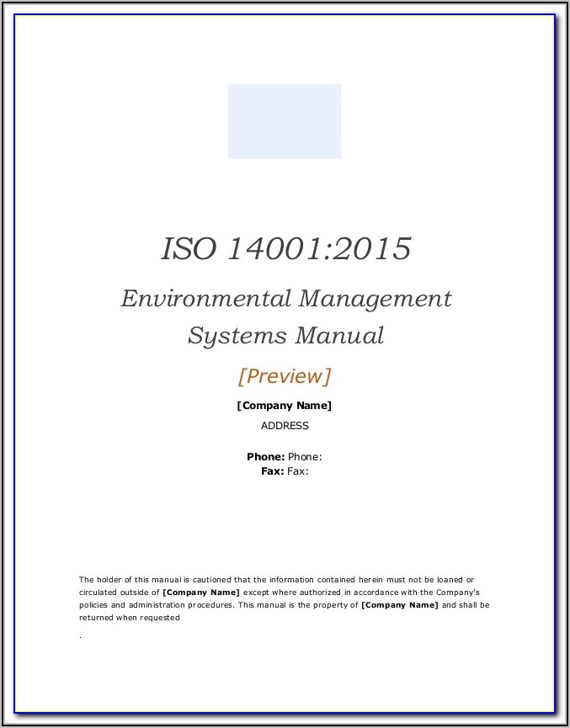Click the Environmental Management subtitle line
Screen dimensions: 570x728
pos(285,299)
